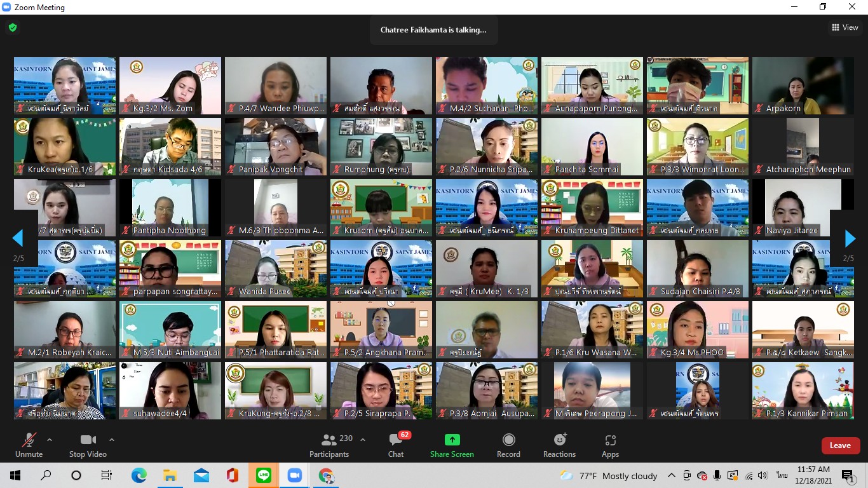Open the Participants list
The height and width of the screenshot is (488, 868).
tap(329, 445)
